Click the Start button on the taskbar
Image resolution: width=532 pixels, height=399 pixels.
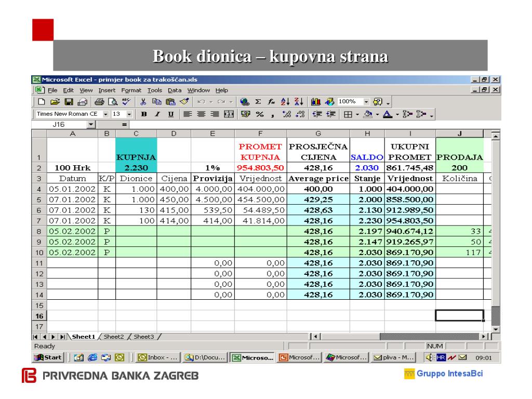coord(48,357)
